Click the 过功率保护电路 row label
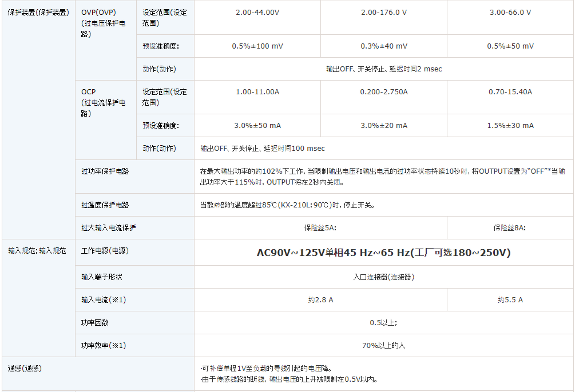 pyautogui.click(x=105, y=171)
